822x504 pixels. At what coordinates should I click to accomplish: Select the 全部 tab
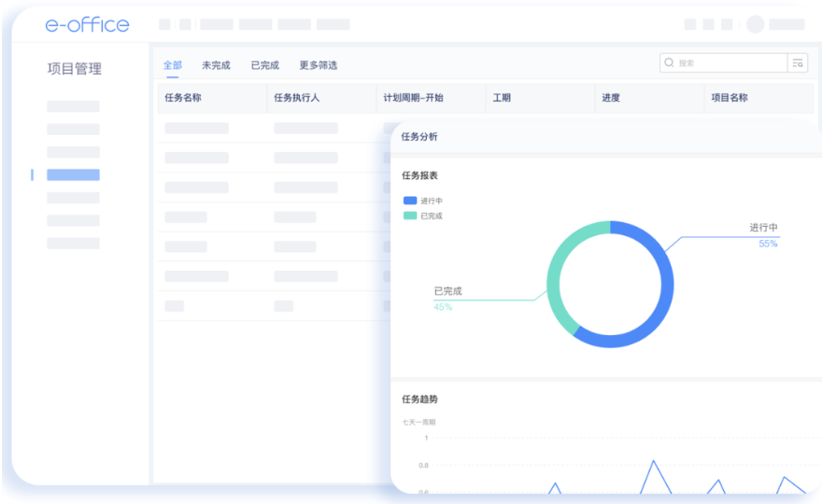173,65
